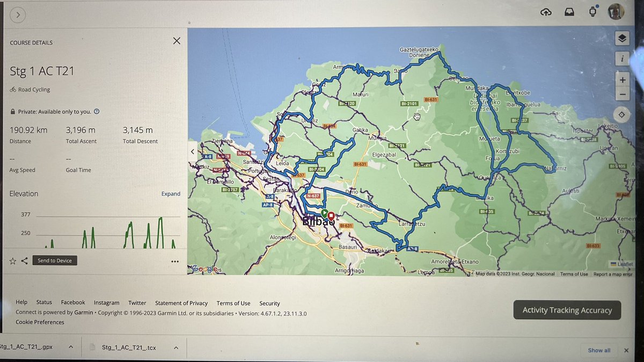Open Cookie Preferences link
This screenshot has height=362, width=644.
[40, 322]
